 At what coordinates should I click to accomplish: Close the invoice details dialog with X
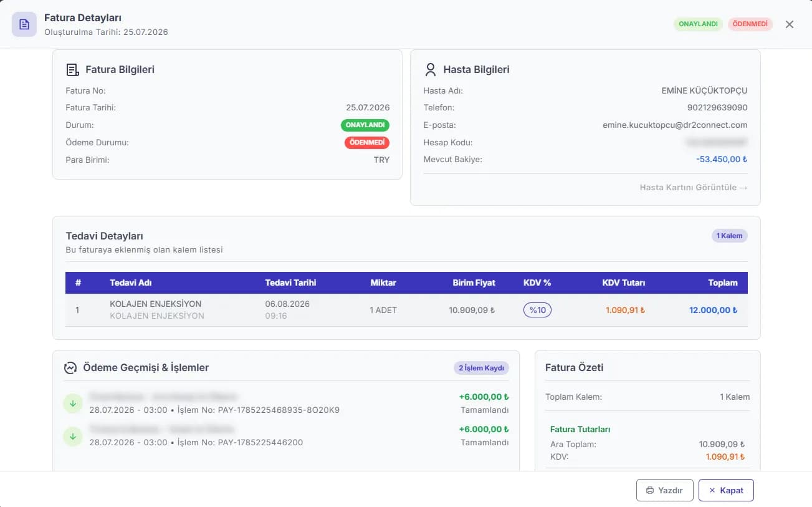coord(790,24)
